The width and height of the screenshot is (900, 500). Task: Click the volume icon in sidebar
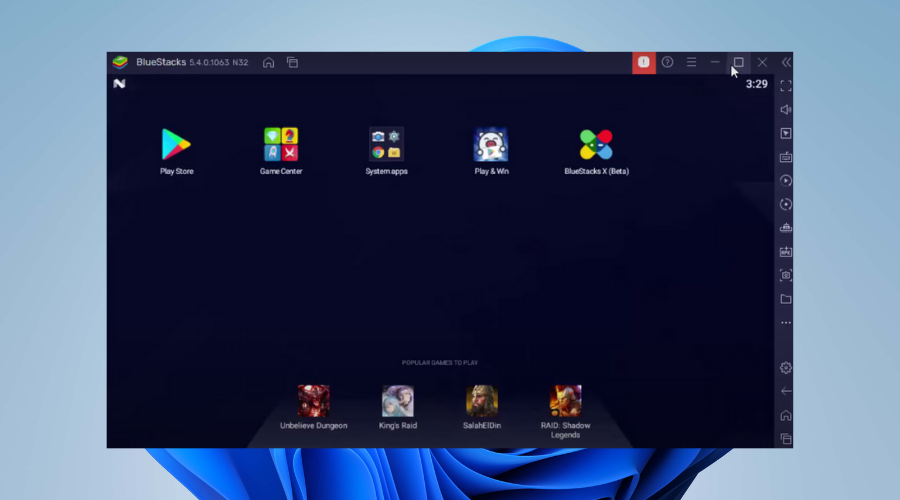tap(786, 110)
